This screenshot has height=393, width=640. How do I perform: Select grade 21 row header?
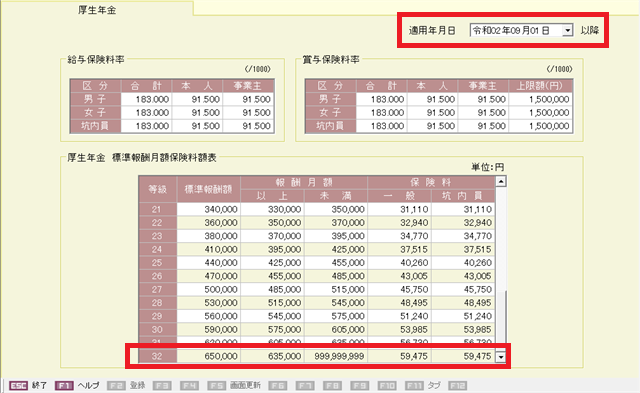click(x=158, y=209)
